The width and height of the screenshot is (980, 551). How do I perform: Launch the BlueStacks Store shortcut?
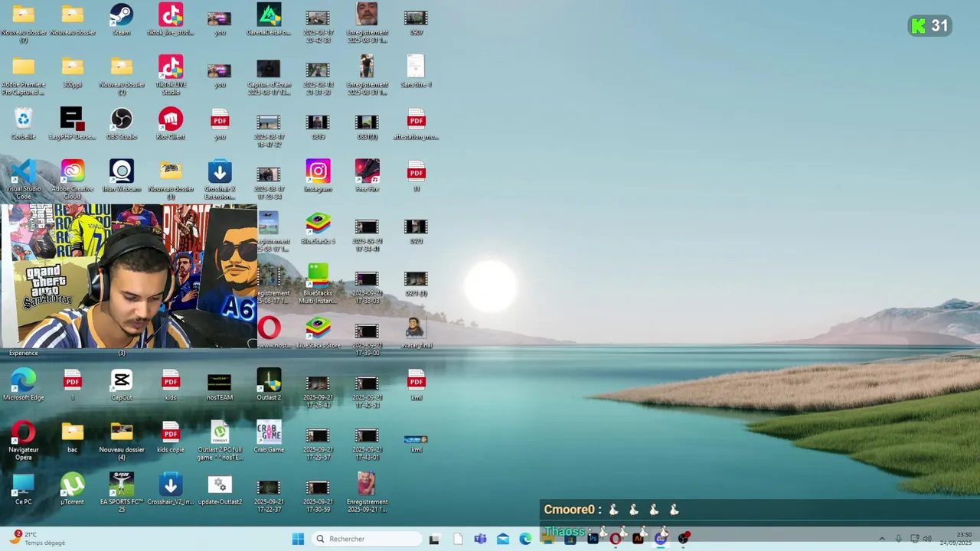click(x=318, y=332)
